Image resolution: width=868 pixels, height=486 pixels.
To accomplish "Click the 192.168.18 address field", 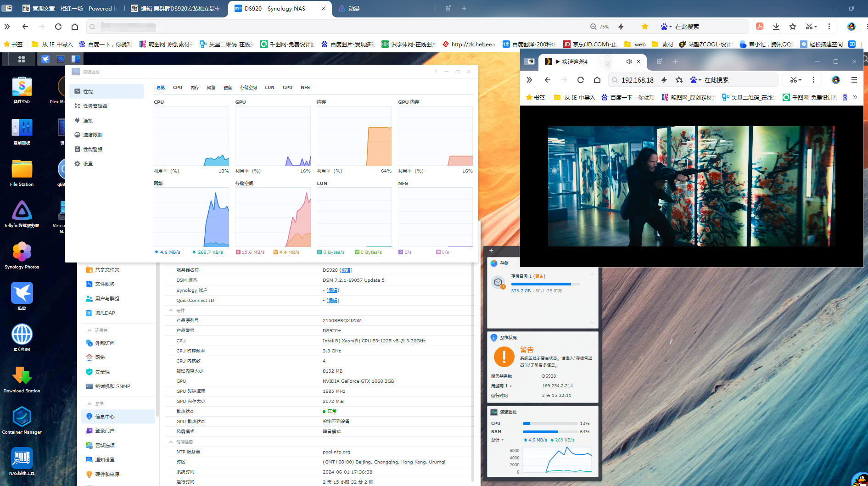I will click(637, 80).
